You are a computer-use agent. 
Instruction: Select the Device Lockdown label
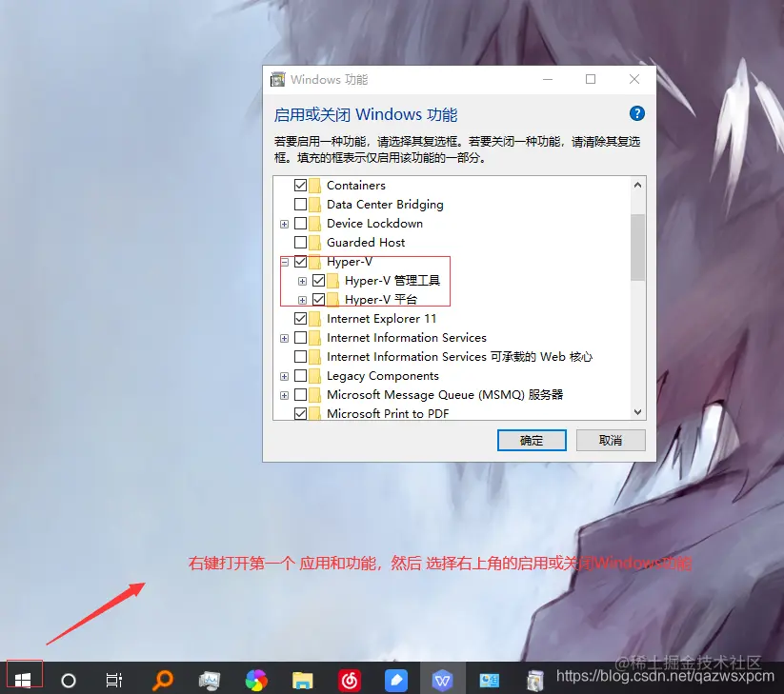click(374, 224)
